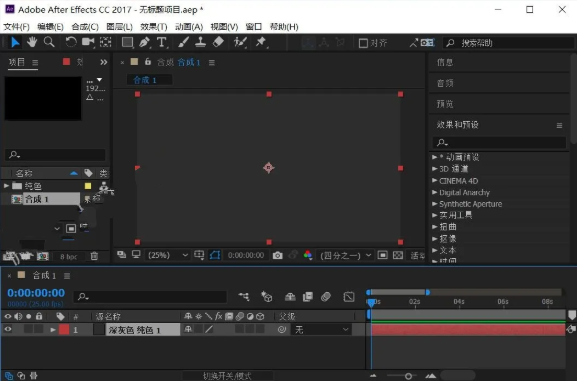
Task: Toggle the video column eye header in timeline
Action: pyautogui.click(x=8, y=316)
